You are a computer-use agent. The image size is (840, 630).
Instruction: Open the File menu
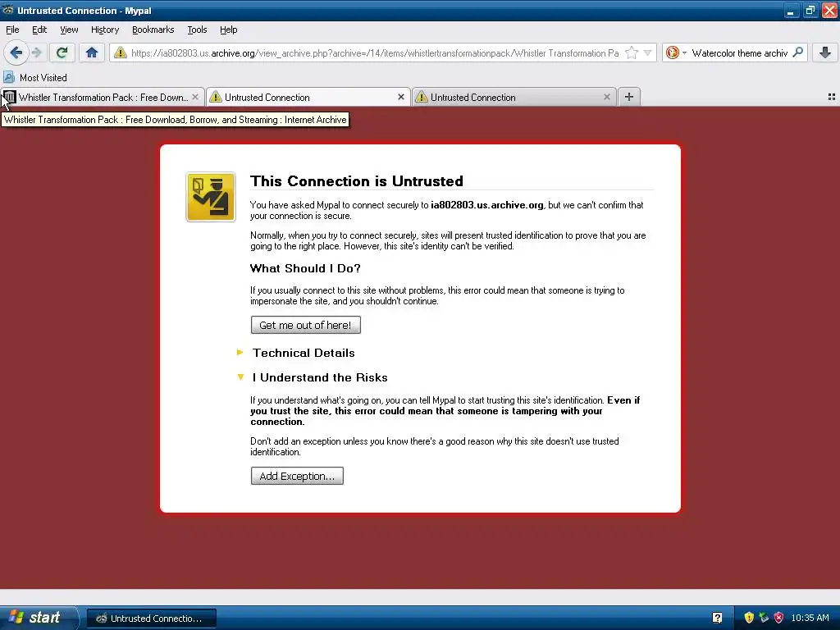click(12, 30)
